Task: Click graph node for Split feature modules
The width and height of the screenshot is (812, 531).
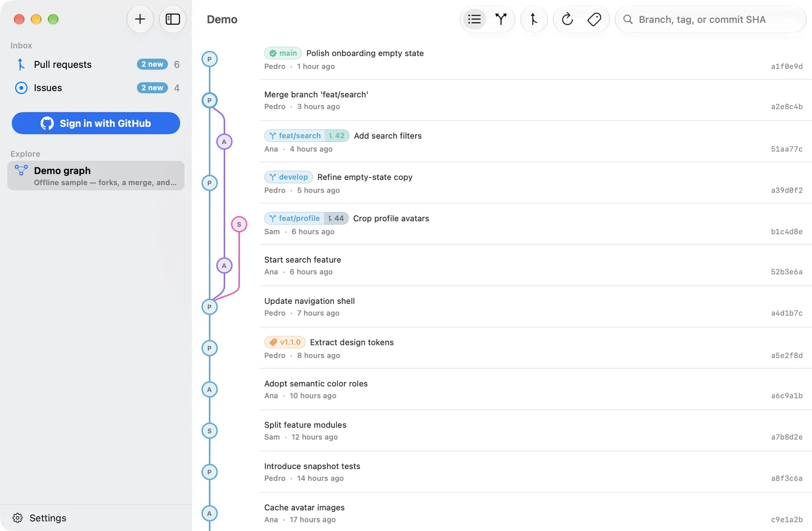Action: (x=210, y=431)
